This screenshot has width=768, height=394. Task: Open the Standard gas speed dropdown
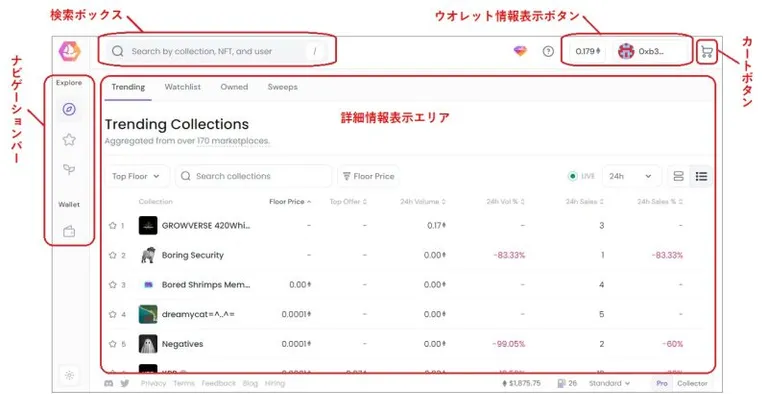coord(609,383)
